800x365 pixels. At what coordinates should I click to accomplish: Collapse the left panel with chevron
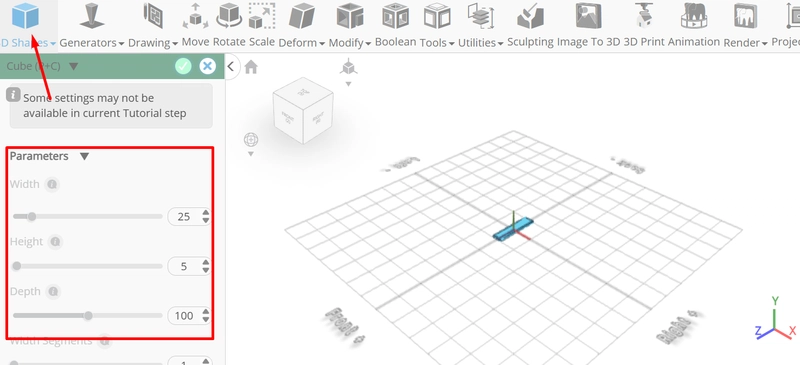point(231,66)
